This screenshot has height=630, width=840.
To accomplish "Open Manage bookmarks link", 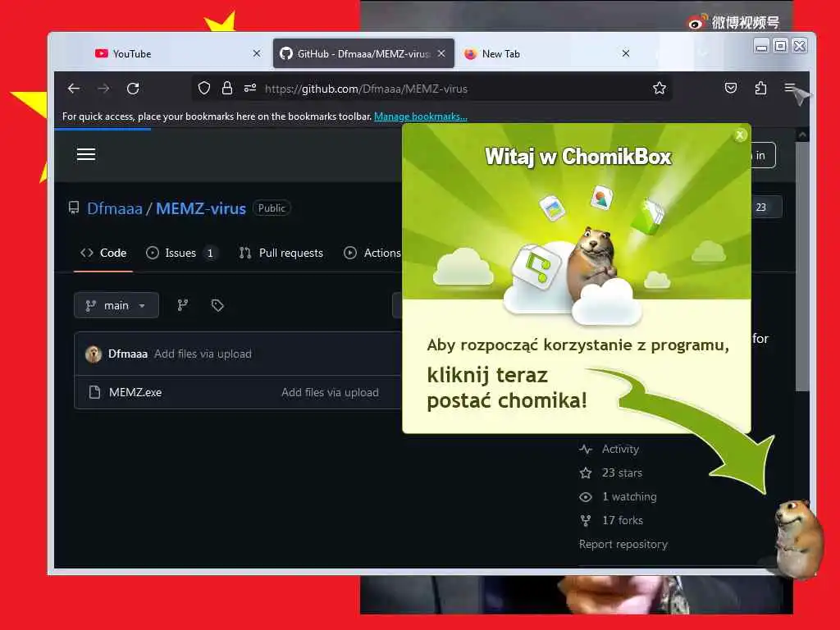I will [421, 116].
